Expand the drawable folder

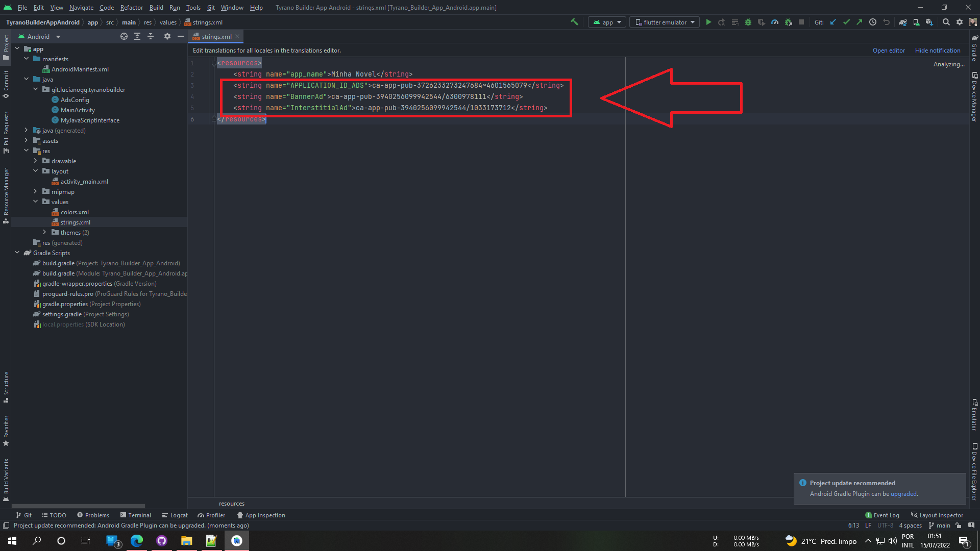pos(35,161)
